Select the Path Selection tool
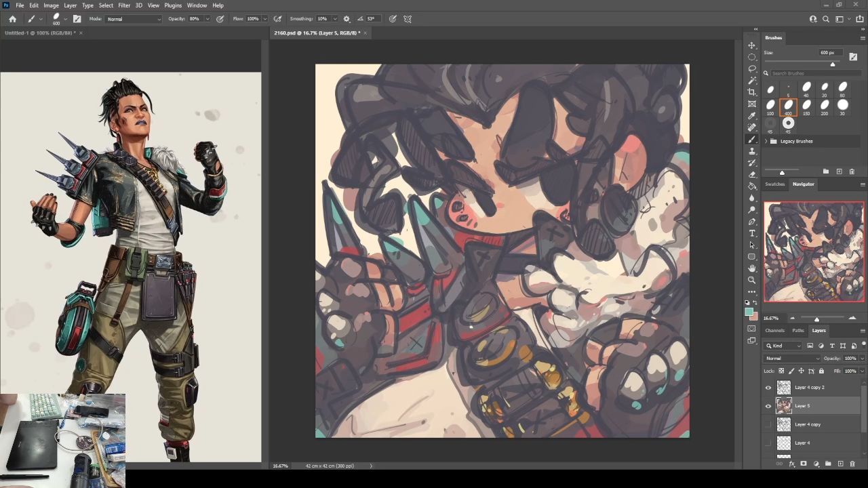868x488 pixels. 752,245
